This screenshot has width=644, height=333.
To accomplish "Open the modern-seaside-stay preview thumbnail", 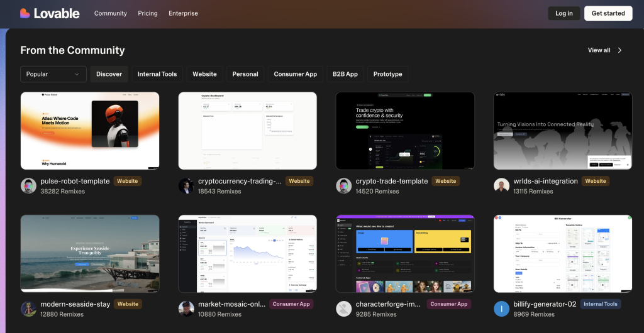I will (x=90, y=254).
